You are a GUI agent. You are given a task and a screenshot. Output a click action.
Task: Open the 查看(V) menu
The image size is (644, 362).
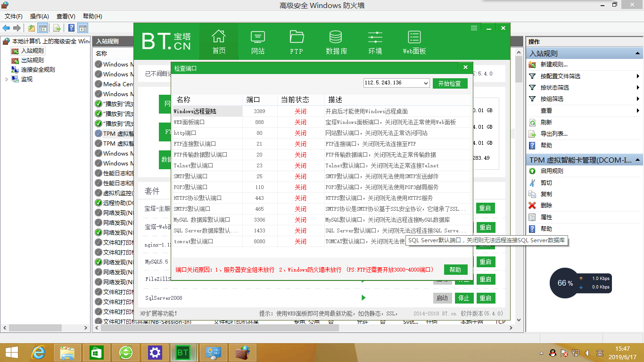(66, 16)
